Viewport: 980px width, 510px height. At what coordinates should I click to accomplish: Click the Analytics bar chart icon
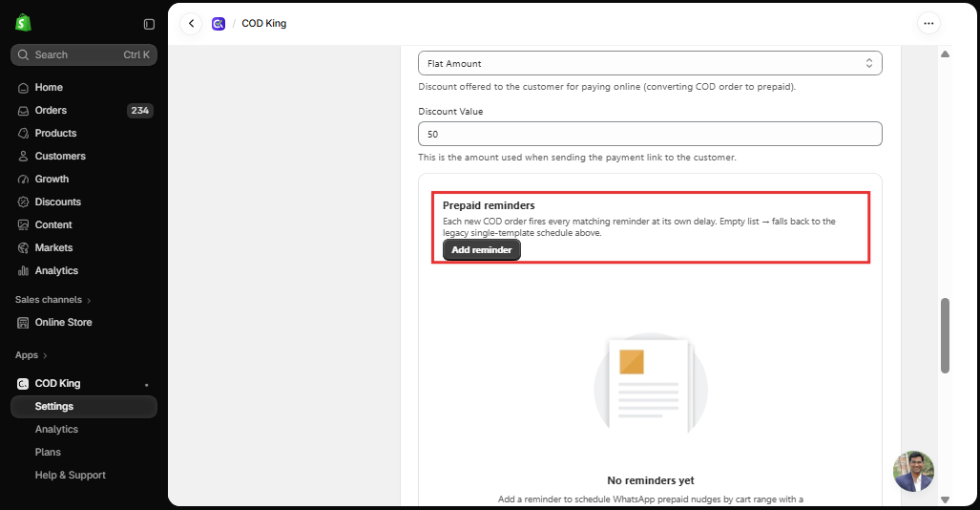(23, 271)
